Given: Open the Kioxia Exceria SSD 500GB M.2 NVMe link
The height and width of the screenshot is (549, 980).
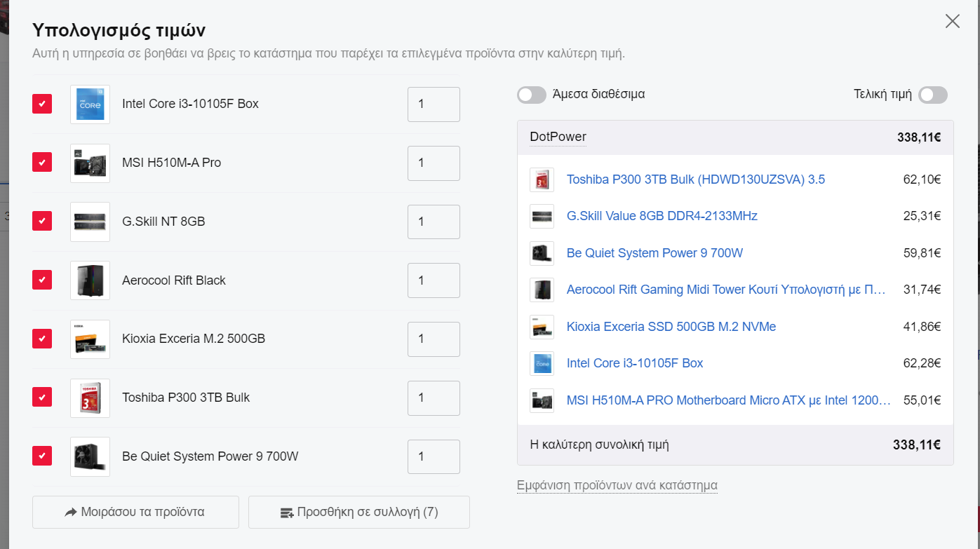Looking at the screenshot, I should coord(671,327).
